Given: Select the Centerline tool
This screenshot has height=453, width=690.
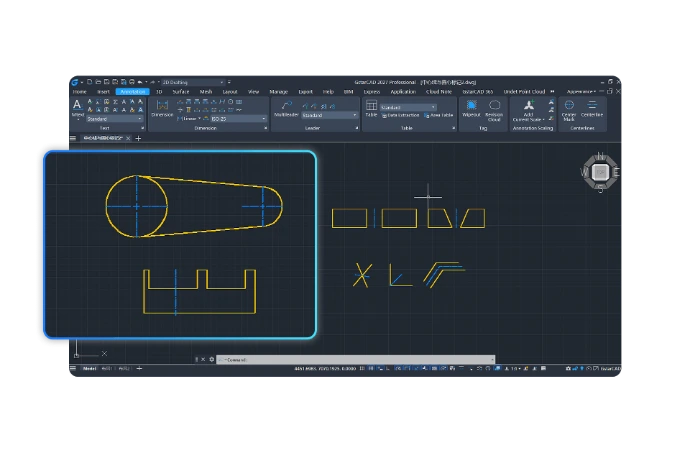Looking at the screenshot, I should pyautogui.click(x=591, y=108).
